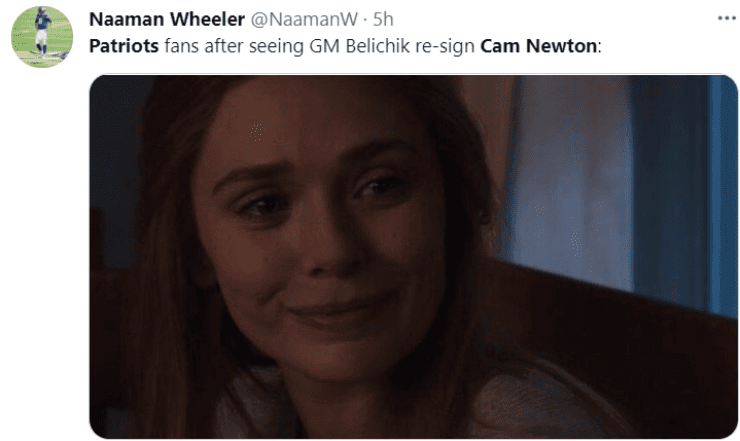740x441 pixels.
Task: Open the Naaman Wheeler display name link
Action: coord(167,19)
